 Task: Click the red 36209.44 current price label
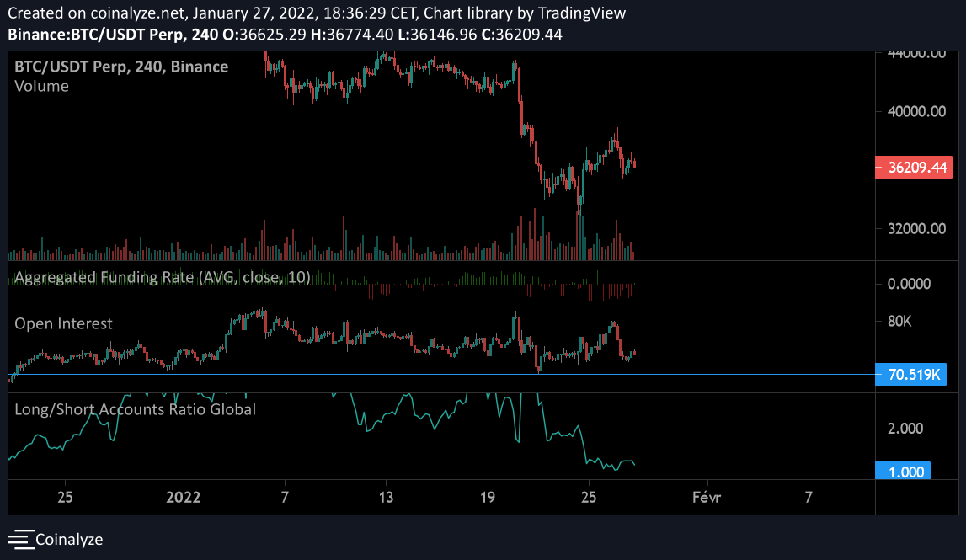pyautogui.click(x=914, y=168)
